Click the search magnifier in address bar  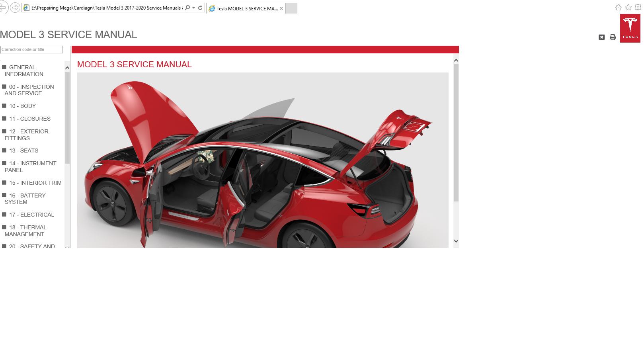pos(187,8)
